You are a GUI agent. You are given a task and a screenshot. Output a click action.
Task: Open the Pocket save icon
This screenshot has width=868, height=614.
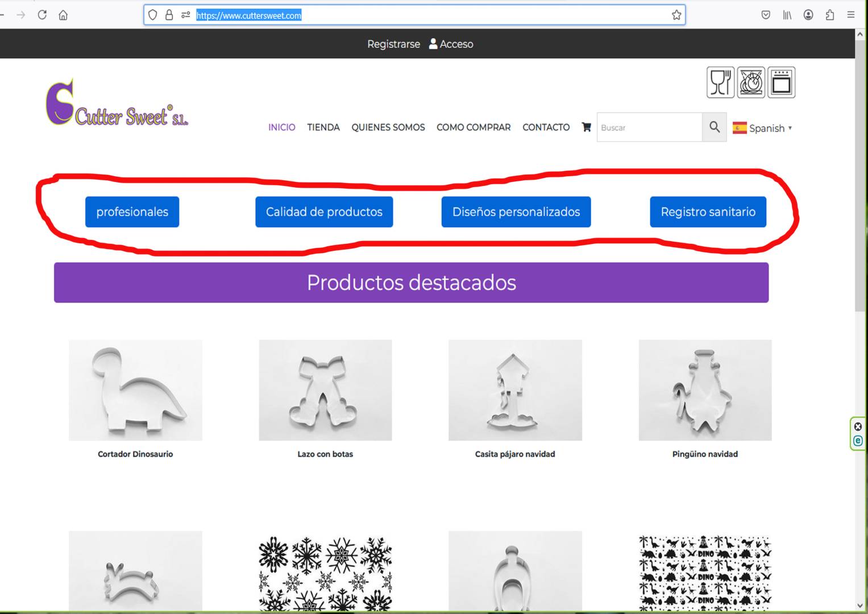coord(766,15)
